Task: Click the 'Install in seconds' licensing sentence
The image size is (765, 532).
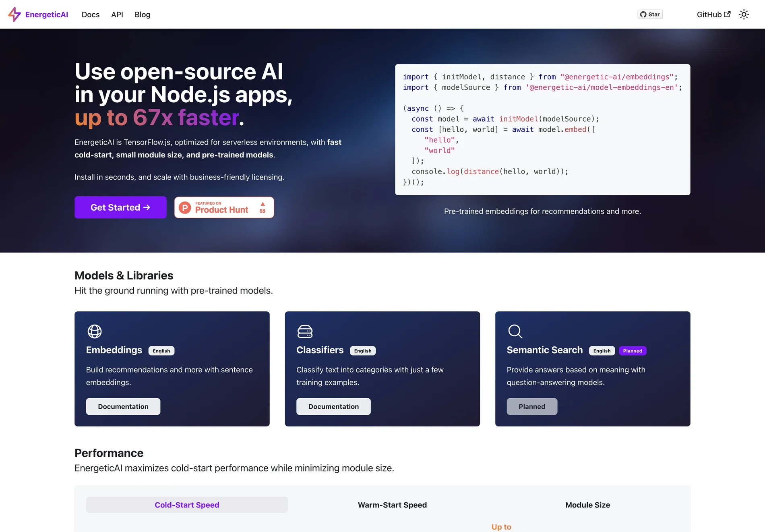Action: coord(180,177)
